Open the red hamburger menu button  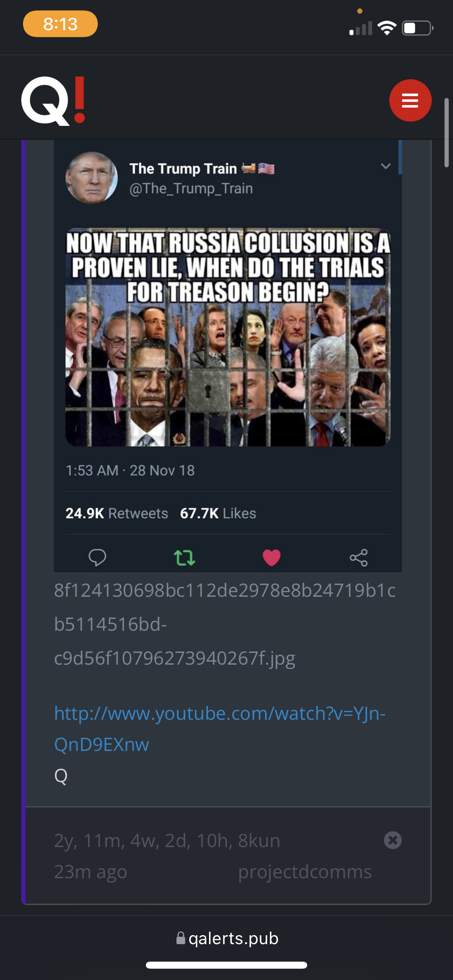coord(410,100)
